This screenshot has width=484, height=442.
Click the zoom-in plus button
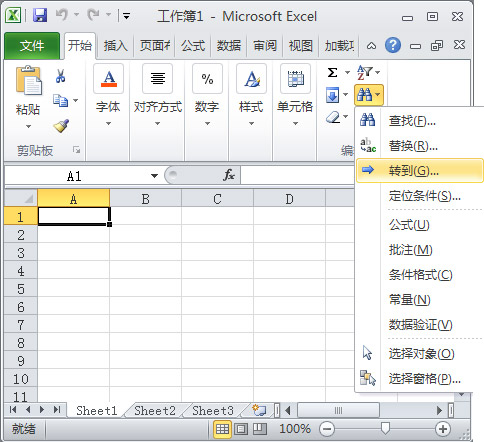[443, 429]
